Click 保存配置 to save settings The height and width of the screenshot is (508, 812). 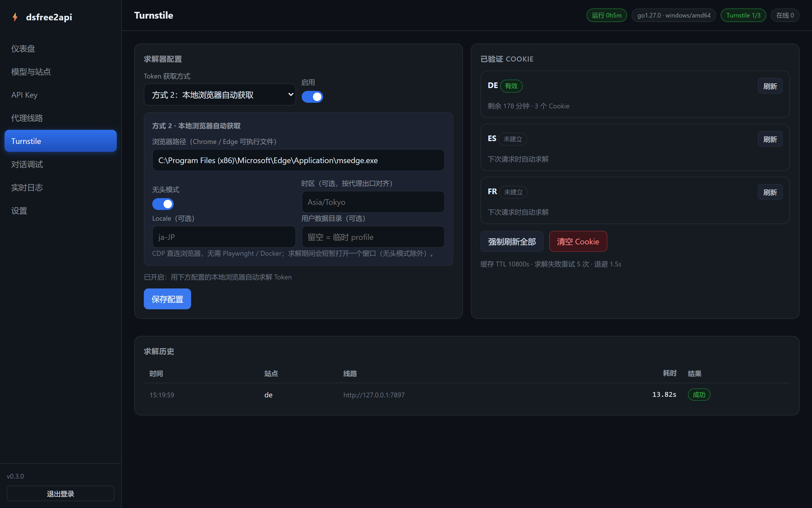click(167, 299)
